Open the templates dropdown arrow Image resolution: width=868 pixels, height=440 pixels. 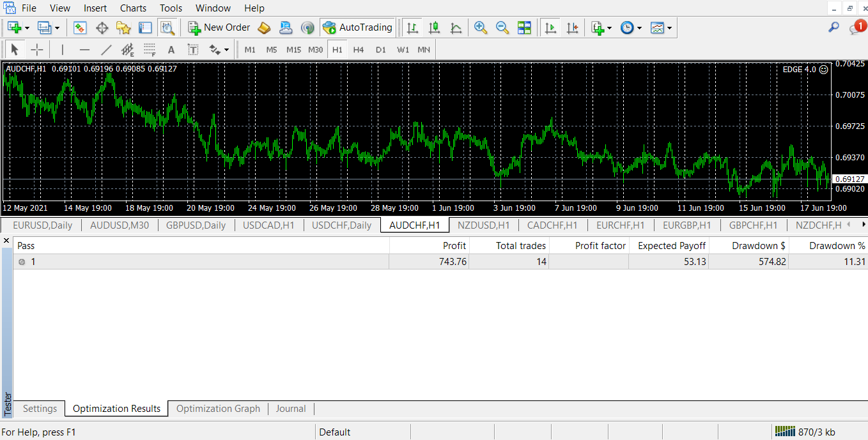click(669, 28)
